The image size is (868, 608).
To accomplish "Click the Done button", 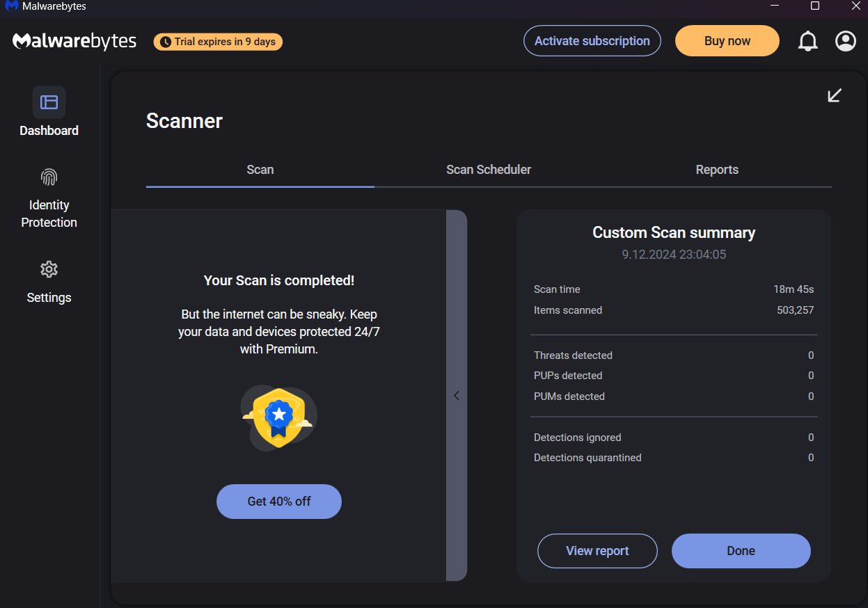I will 741,551.
